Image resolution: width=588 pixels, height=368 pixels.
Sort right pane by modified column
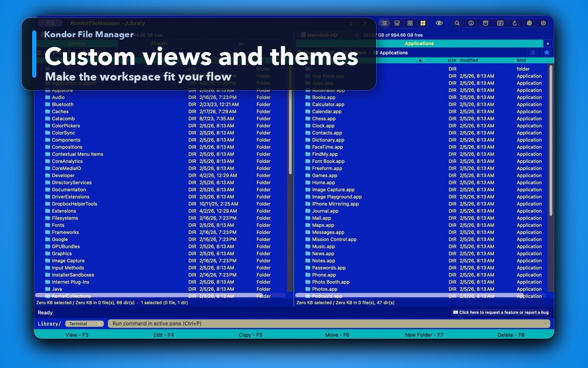coord(469,60)
